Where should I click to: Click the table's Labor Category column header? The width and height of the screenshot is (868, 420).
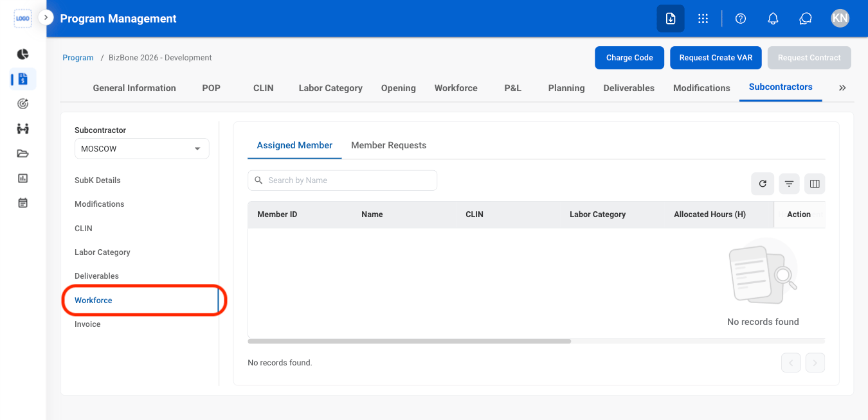[597, 214]
